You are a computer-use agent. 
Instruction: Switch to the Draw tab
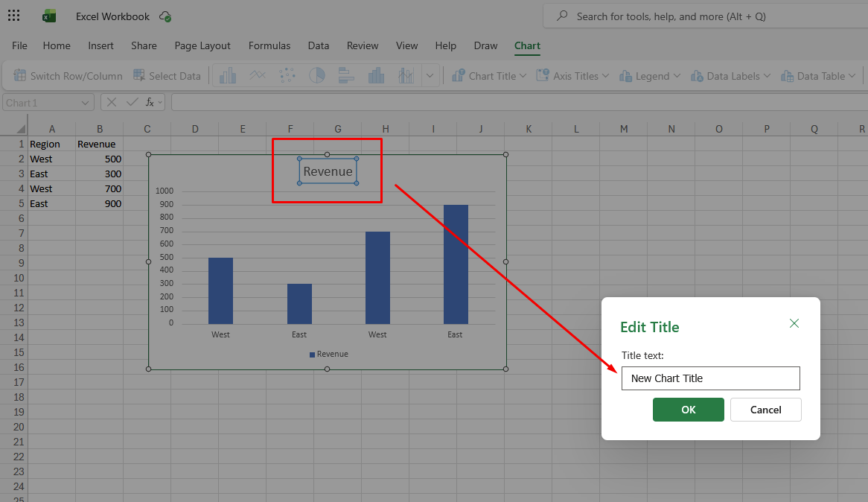point(485,45)
